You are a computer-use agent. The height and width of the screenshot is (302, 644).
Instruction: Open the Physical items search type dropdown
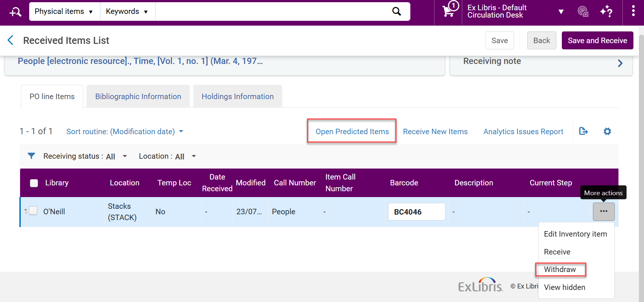click(64, 11)
